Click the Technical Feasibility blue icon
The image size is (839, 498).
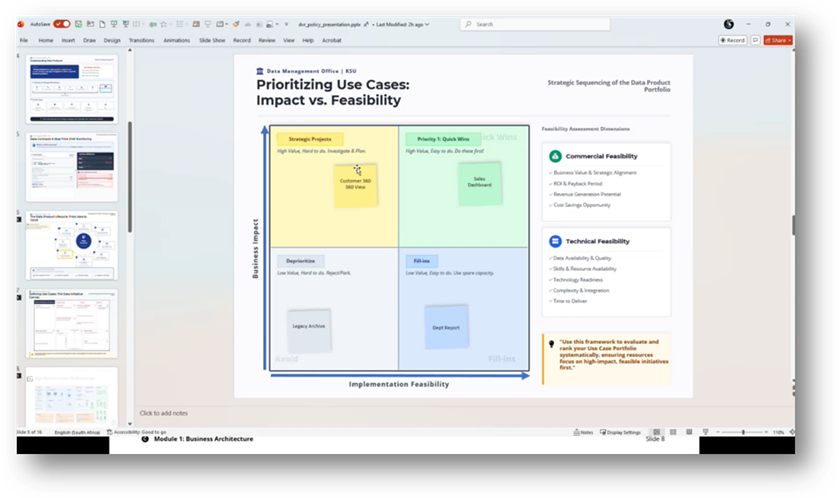pyautogui.click(x=555, y=241)
